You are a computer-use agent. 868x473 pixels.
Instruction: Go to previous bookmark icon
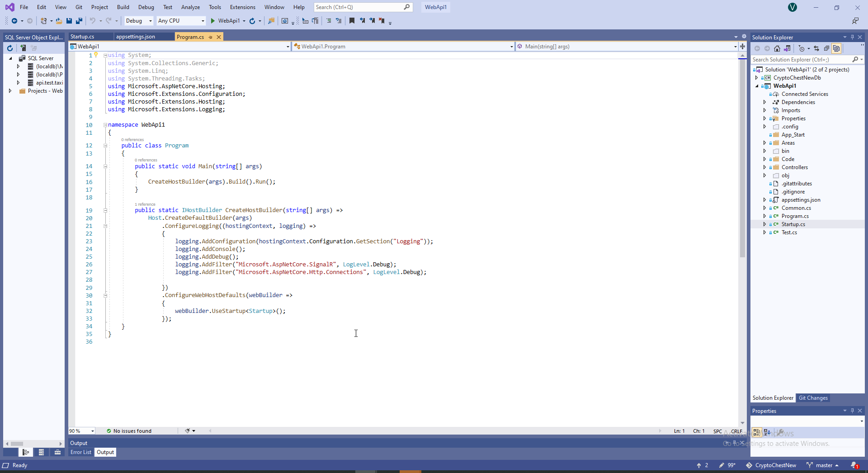(x=362, y=21)
